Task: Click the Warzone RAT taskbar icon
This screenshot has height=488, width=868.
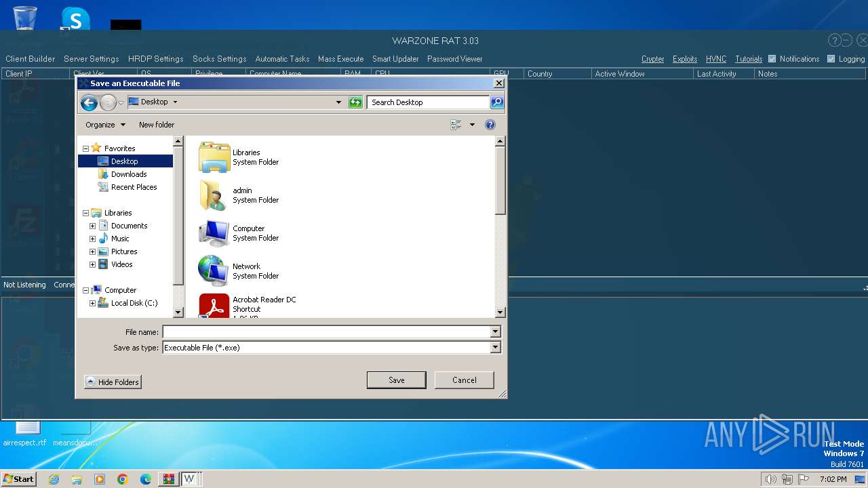Action: tap(191, 479)
